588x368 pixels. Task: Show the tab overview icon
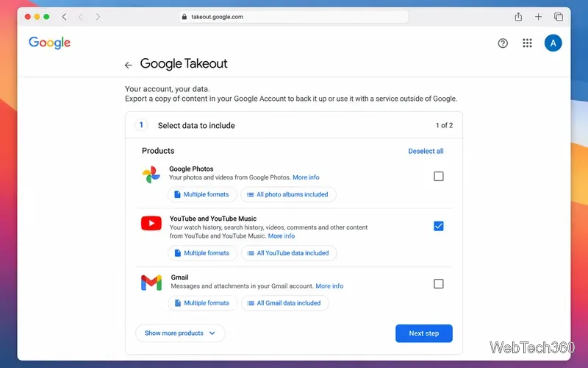[559, 16]
